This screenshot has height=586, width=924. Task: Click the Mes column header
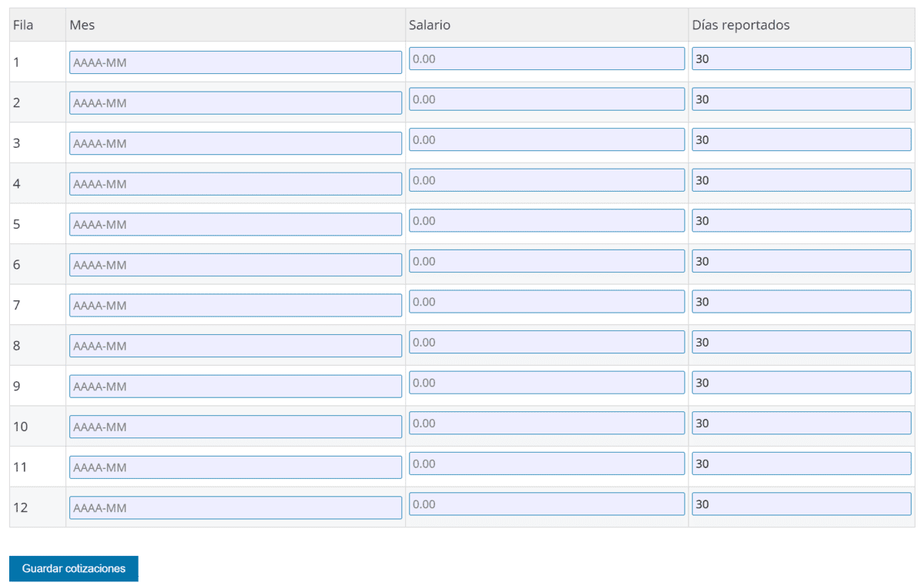(82, 25)
